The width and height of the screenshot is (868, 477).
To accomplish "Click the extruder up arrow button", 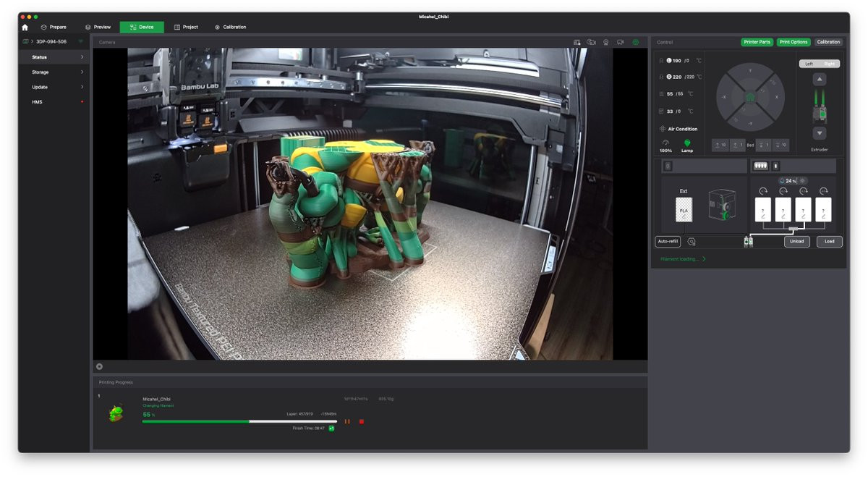I will click(x=819, y=79).
